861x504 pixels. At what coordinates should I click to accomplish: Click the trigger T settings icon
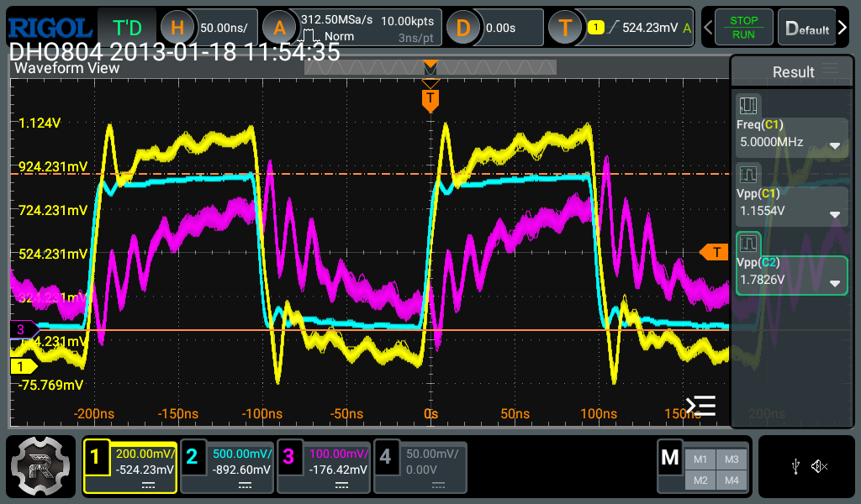(x=565, y=28)
